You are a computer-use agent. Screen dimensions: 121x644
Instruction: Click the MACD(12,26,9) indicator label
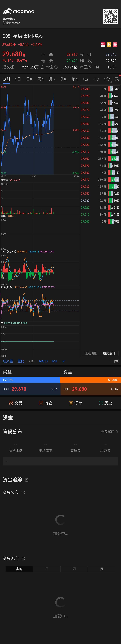[x=8, y=252]
